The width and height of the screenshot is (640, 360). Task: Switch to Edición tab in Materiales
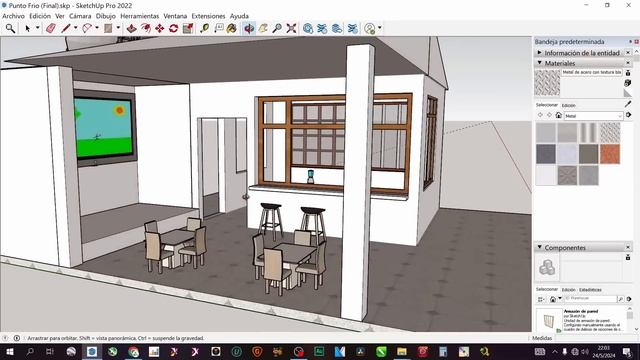coord(569,105)
